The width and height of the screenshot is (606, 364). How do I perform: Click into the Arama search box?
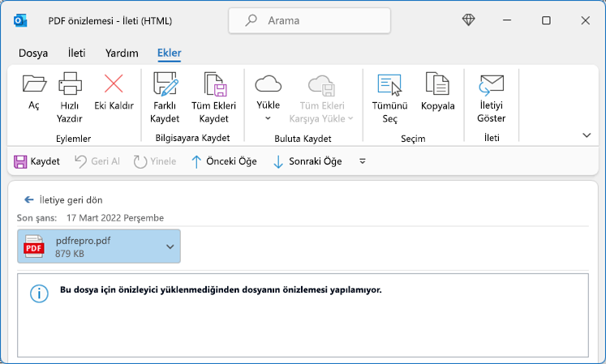(x=309, y=20)
